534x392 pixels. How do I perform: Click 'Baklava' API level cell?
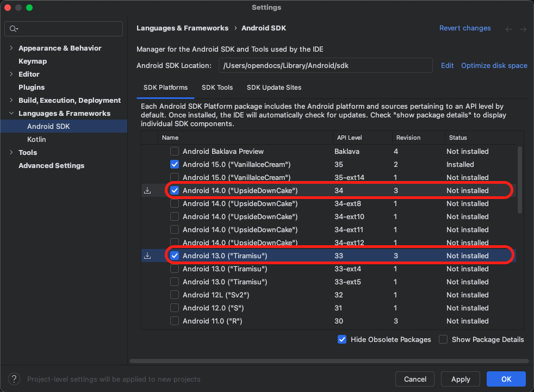(347, 151)
